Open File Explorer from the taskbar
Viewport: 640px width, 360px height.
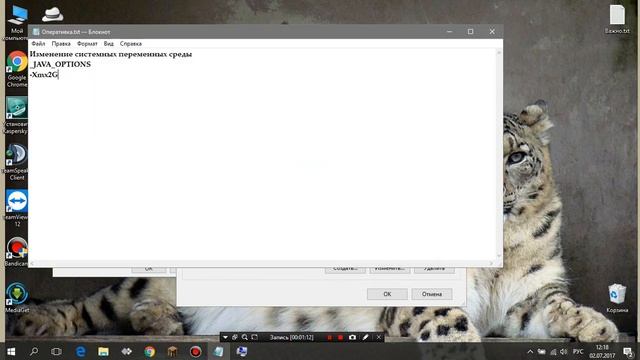(x=103, y=351)
